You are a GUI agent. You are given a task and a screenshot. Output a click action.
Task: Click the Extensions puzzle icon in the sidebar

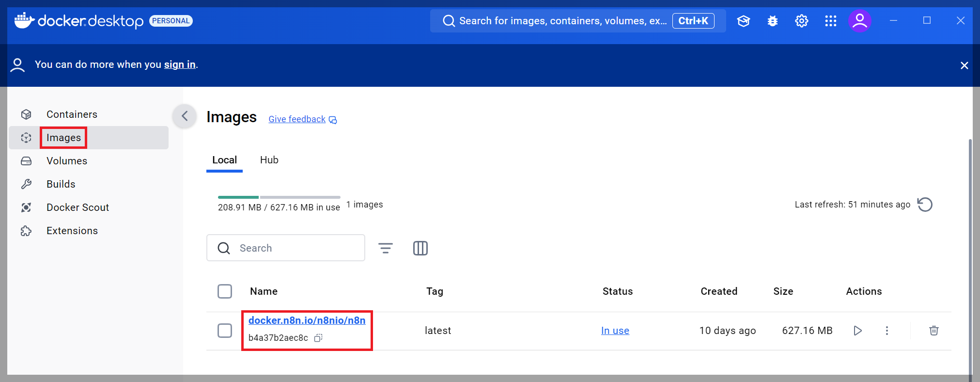point(26,231)
